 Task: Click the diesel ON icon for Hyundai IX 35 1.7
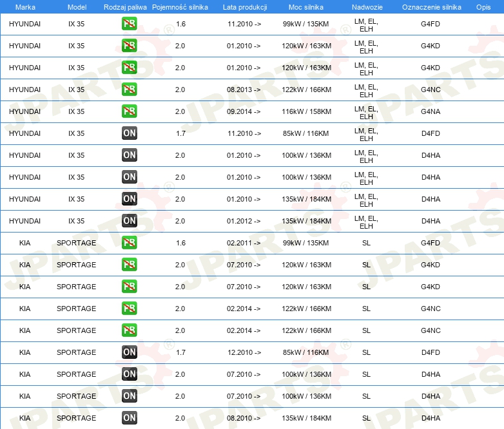click(x=130, y=133)
